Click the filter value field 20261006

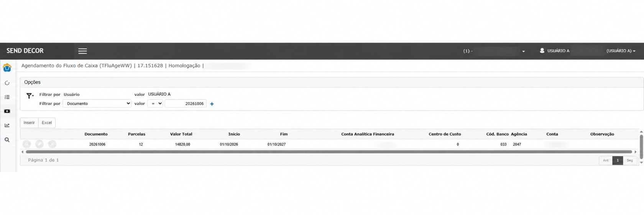[186, 104]
